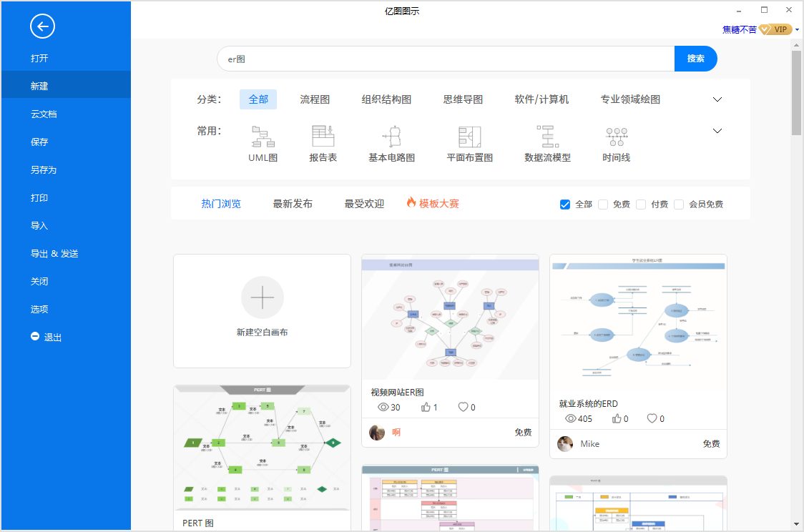Select the 数据流模型 template icon

[548, 140]
